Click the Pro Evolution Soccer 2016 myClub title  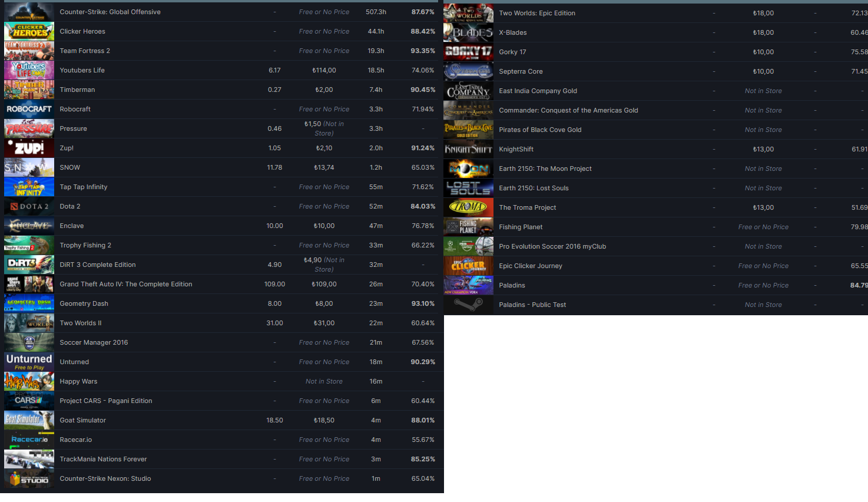(552, 246)
